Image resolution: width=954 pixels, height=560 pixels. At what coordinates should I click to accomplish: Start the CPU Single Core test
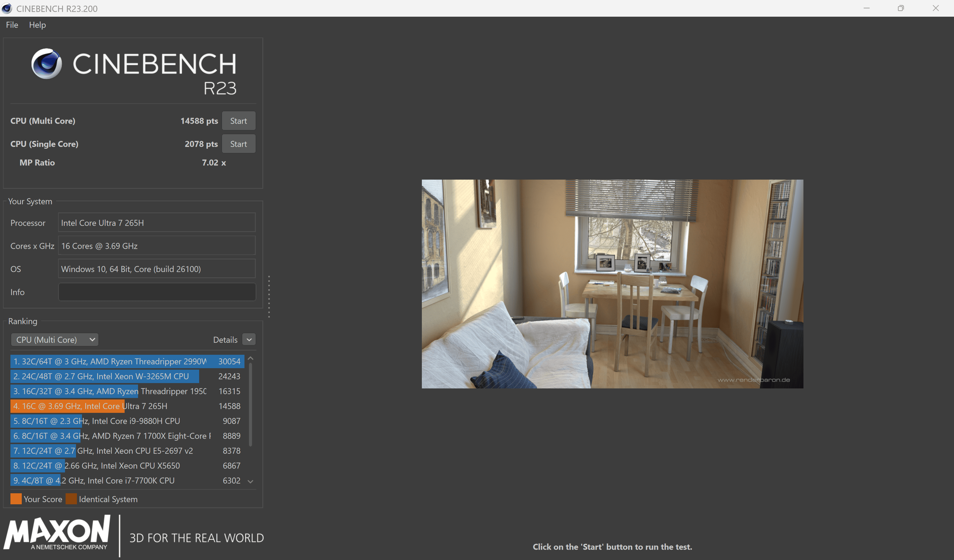tap(238, 144)
